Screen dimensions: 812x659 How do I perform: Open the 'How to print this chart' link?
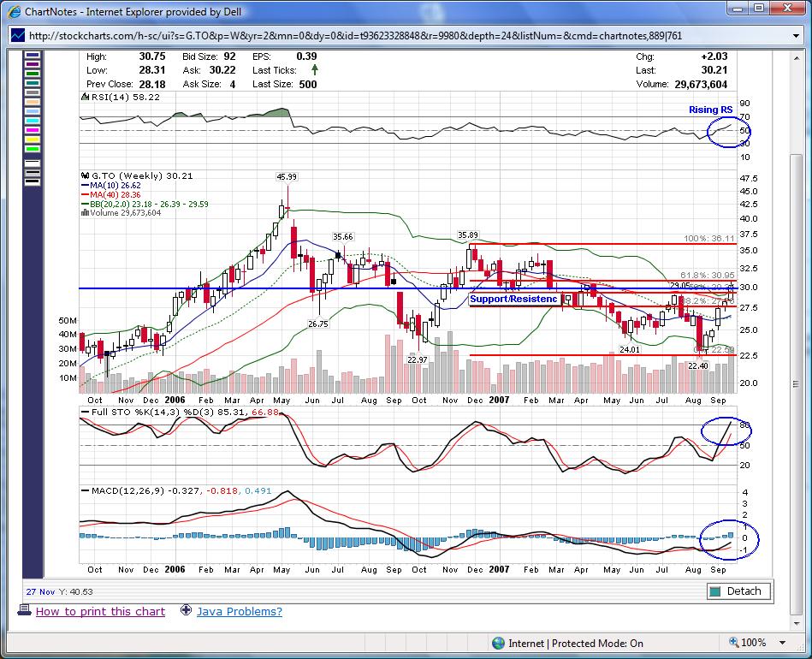[100, 611]
